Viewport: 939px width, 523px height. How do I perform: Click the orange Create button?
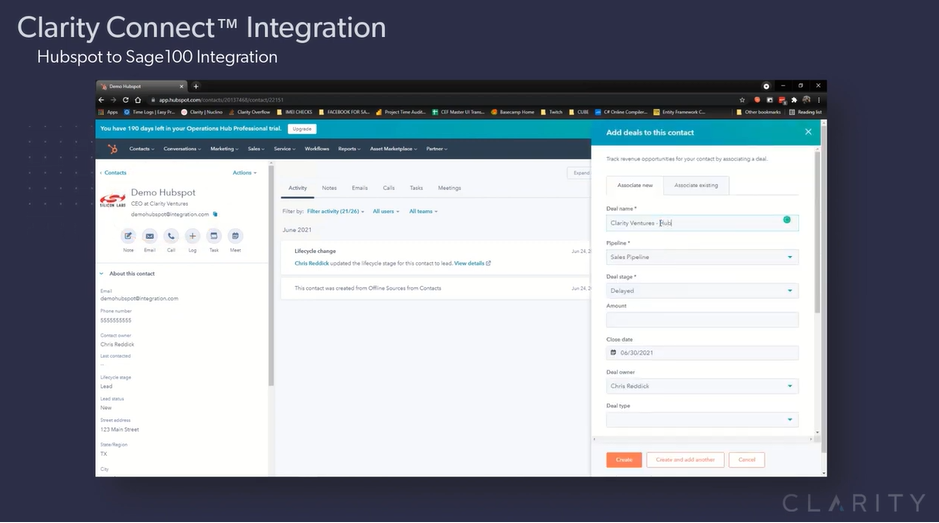pyautogui.click(x=624, y=459)
